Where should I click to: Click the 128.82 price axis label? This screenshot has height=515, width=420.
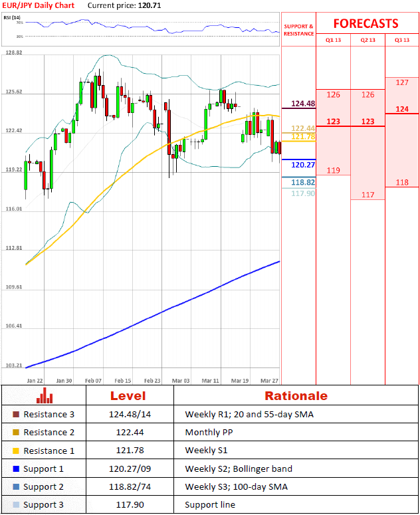point(14,52)
